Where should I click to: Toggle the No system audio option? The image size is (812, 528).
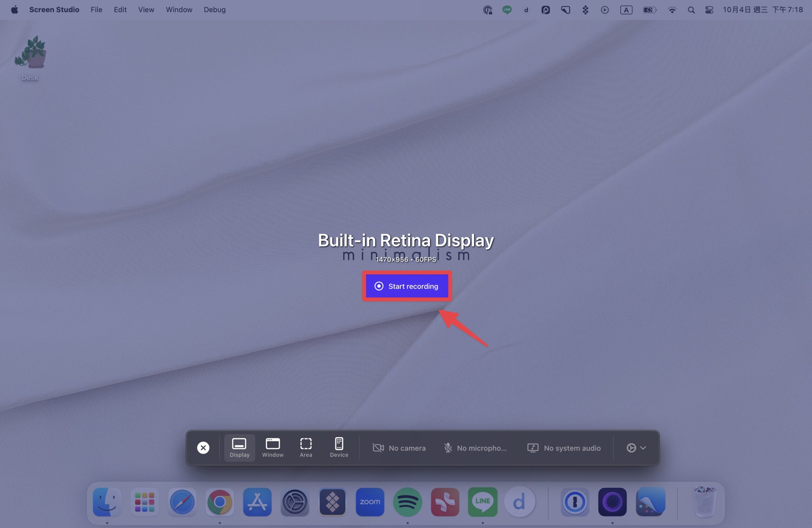point(564,448)
